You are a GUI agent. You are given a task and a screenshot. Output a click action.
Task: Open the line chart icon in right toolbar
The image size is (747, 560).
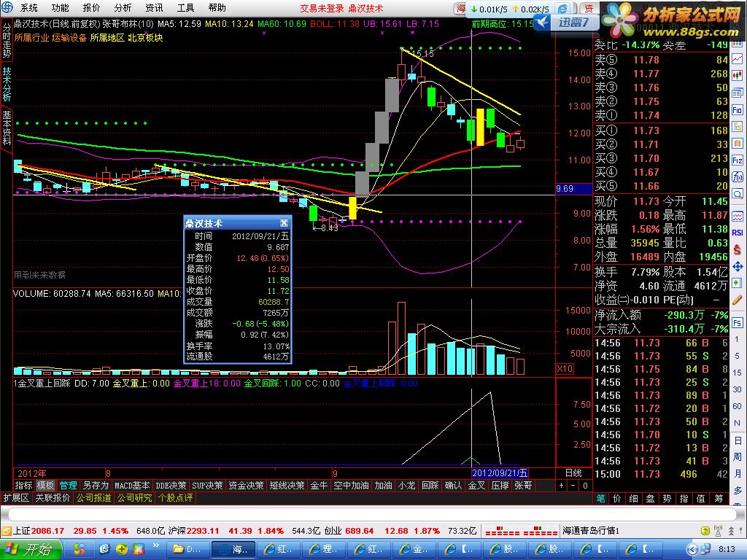(737, 59)
